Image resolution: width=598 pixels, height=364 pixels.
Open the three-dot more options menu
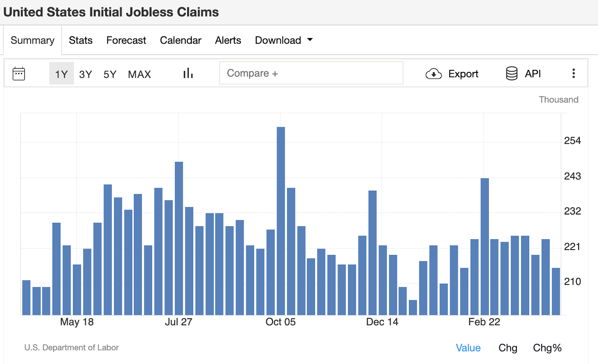click(x=573, y=73)
